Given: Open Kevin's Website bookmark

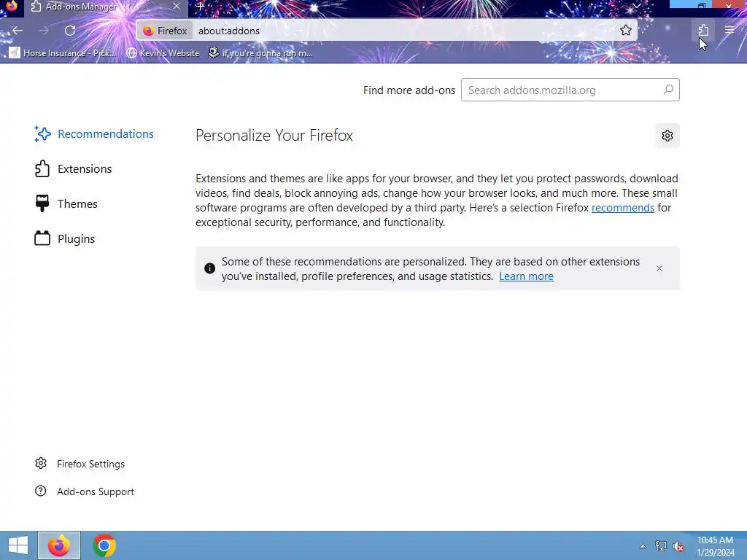Looking at the screenshot, I should pos(163,52).
